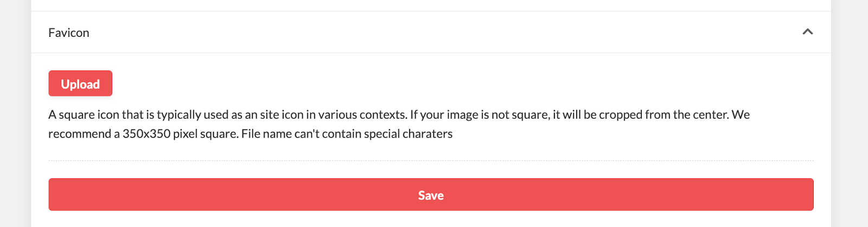Click empty space in Favicon header row
Image resolution: width=868 pixels, height=227 pixels.
pyautogui.click(x=434, y=33)
